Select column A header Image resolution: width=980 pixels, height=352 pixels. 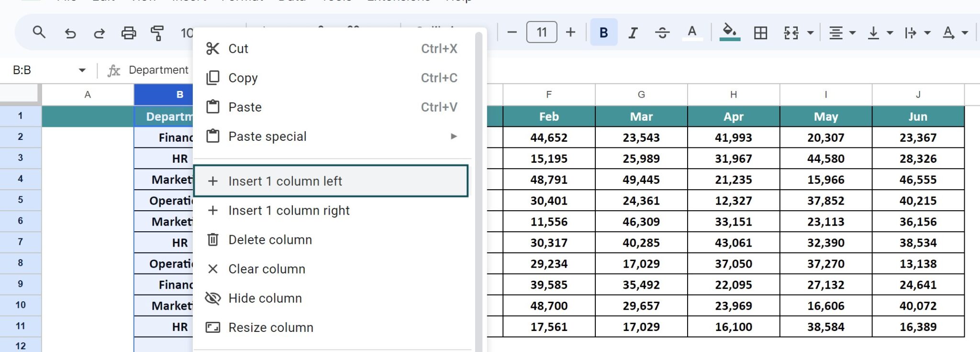click(x=88, y=95)
